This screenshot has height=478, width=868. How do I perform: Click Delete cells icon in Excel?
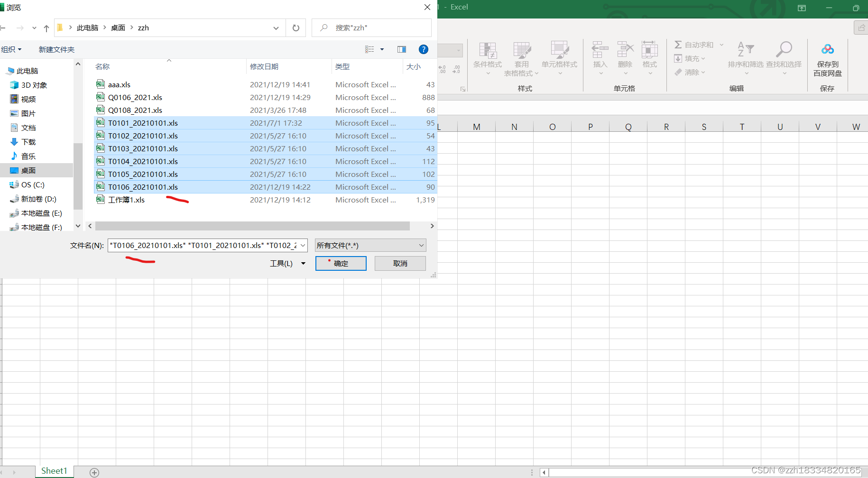[625, 58]
